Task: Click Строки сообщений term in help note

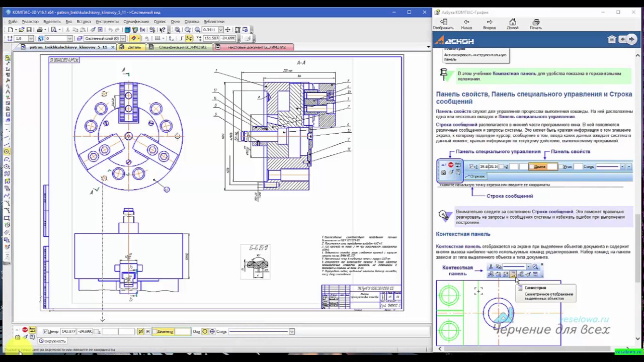Action: [x=552, y=212]
